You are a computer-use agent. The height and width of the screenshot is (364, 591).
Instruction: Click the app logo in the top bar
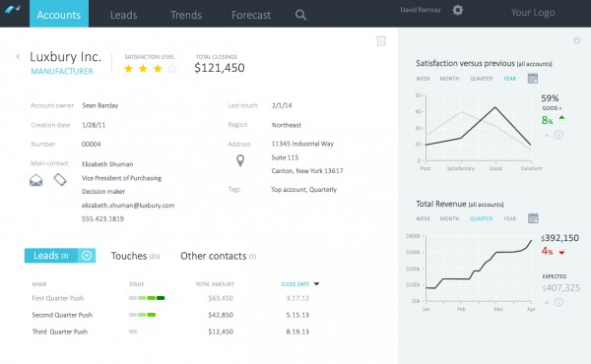tap(13, 10)
